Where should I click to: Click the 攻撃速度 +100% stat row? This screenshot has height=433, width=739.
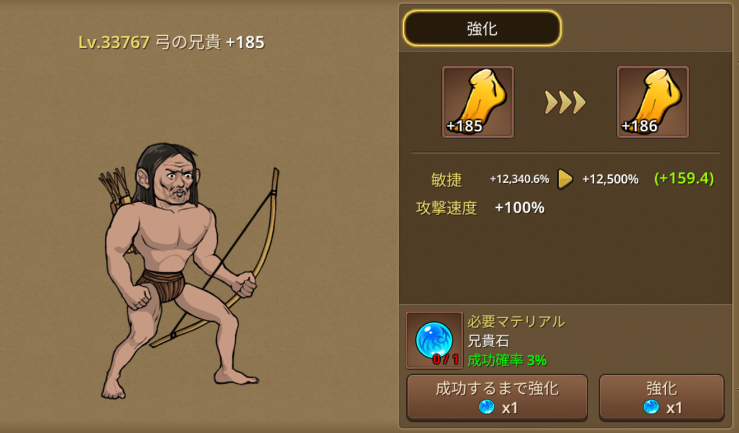(480, 208)
